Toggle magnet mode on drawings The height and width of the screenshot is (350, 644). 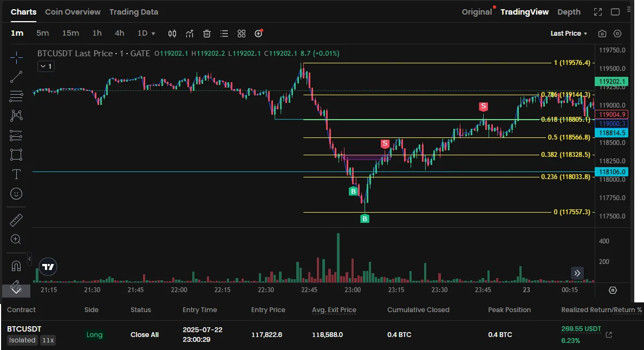[x=16, y=266]
